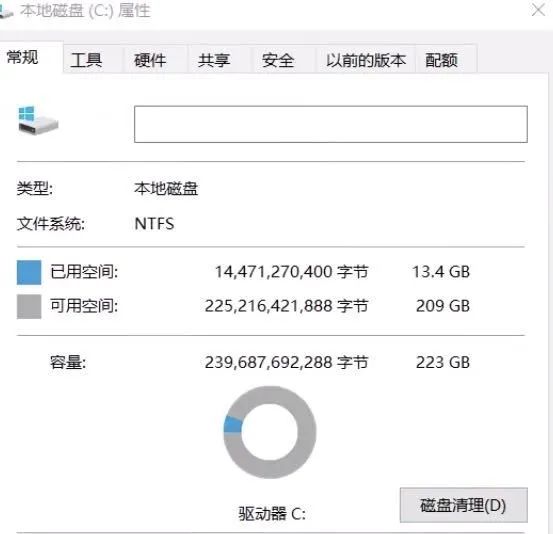Viewport: 553px width, 534px height.
Task: Click the 13.4 GB used size
Action: coord(441,272)
